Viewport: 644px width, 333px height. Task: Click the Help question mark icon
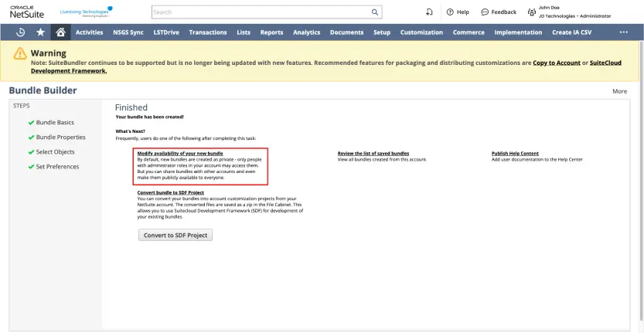(450, 12)
